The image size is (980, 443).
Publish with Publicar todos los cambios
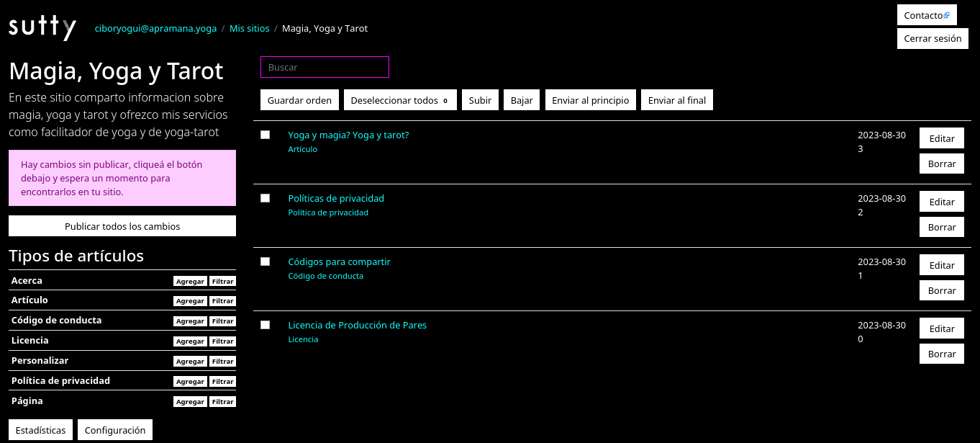point(122,226)
